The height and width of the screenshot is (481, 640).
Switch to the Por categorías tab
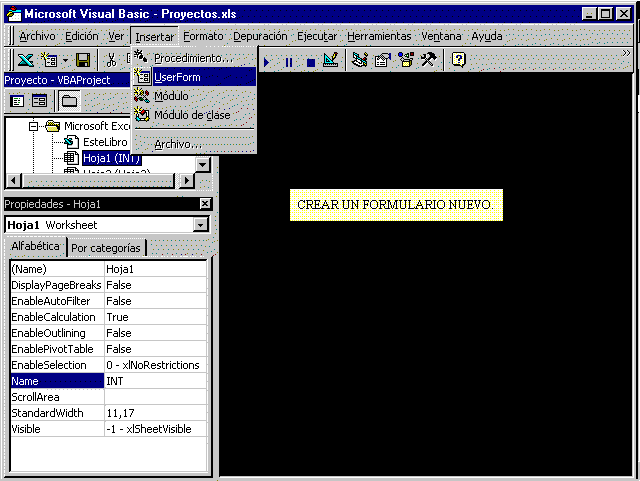pos(106,248)
